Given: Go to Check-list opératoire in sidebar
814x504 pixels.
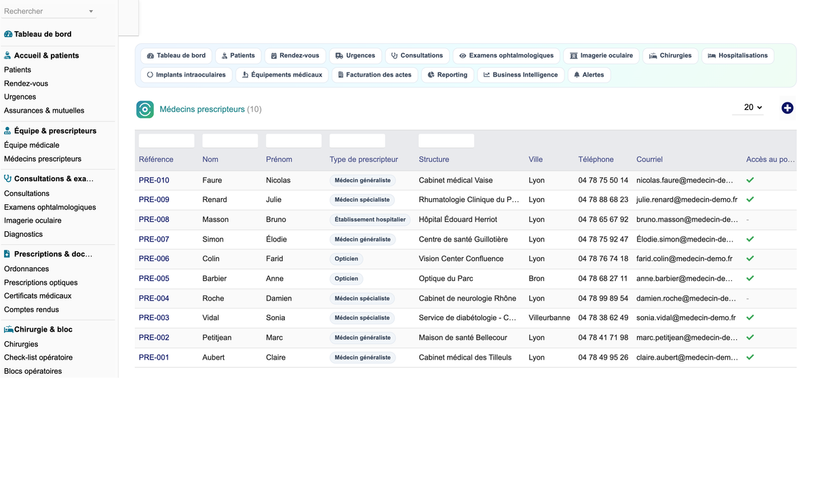Looking at the screenshot, I should 38,357.
